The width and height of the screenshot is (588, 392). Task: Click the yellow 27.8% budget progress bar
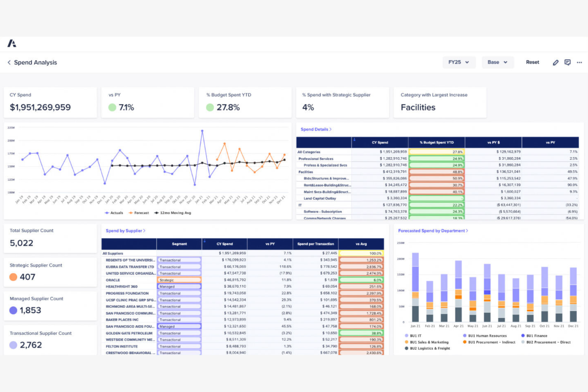[x=436, y=151]
